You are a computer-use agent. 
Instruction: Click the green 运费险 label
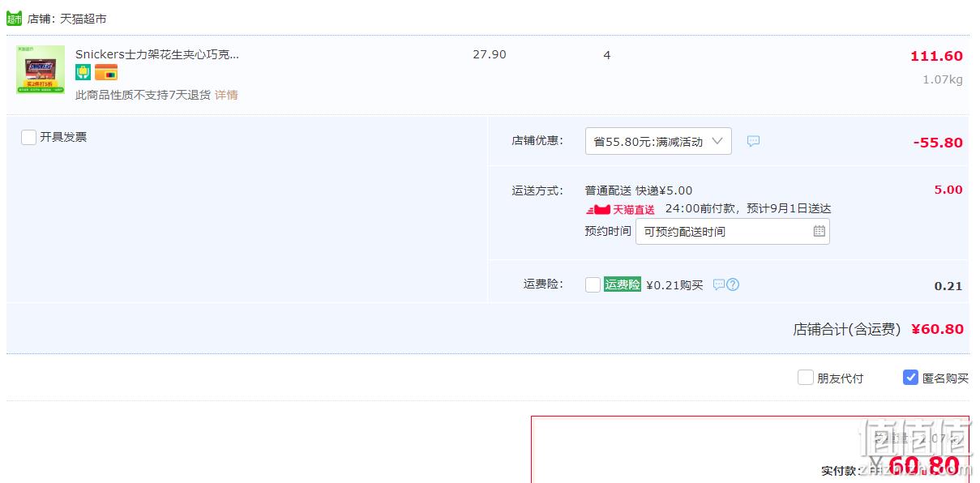pyautogui.click(x=623, y=284)
